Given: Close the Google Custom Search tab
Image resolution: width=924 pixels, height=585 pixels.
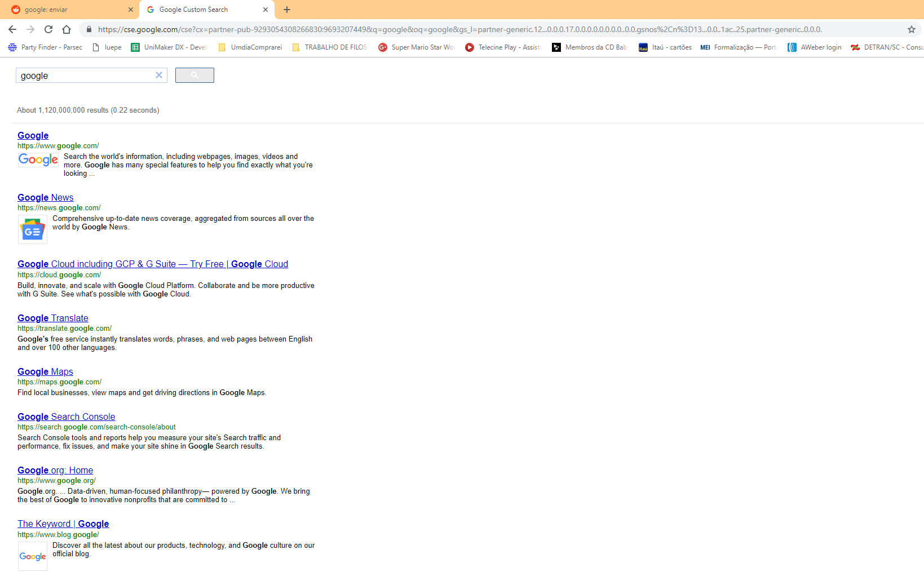Looking at the screenshot, I should (x=266, y=10).
